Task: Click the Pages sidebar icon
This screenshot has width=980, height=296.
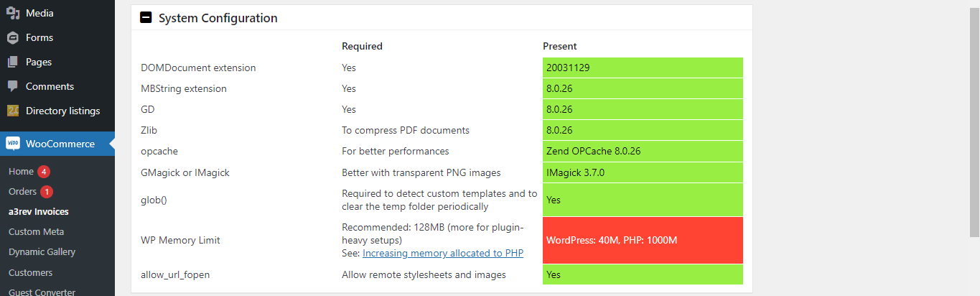Action: (13, 62)
